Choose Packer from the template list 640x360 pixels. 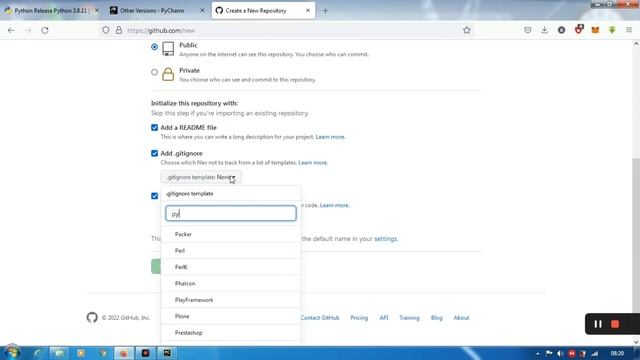[x=231, y=234]
